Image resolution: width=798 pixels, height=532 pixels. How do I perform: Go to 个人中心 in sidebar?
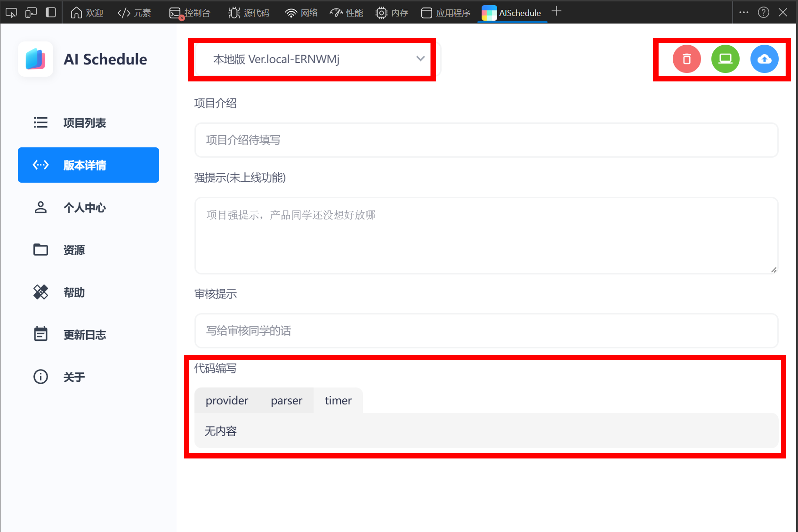coord(85,207)
